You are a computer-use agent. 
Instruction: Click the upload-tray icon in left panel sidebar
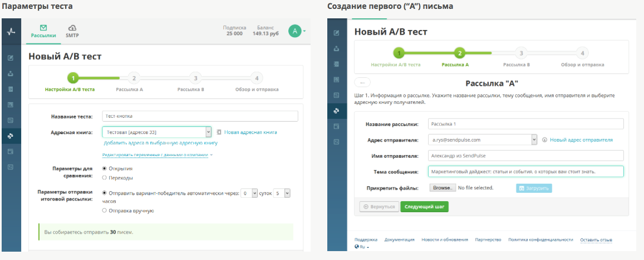click(x=11, y=74)
